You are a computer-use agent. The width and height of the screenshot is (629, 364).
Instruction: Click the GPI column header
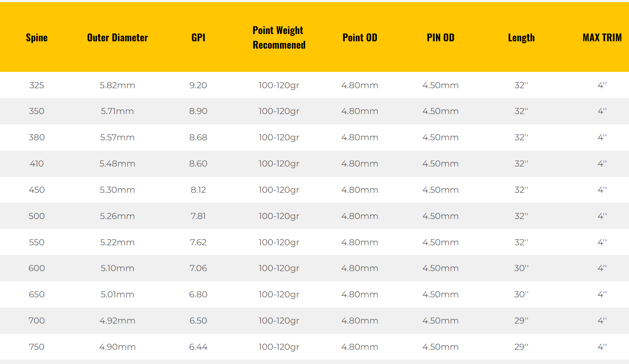pos(198,38)
